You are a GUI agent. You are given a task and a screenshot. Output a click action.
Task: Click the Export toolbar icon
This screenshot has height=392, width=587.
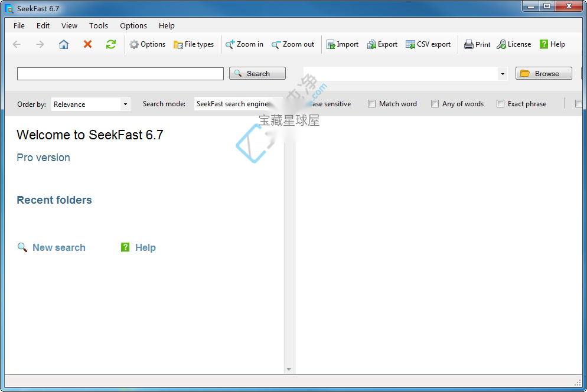(382, 44)
